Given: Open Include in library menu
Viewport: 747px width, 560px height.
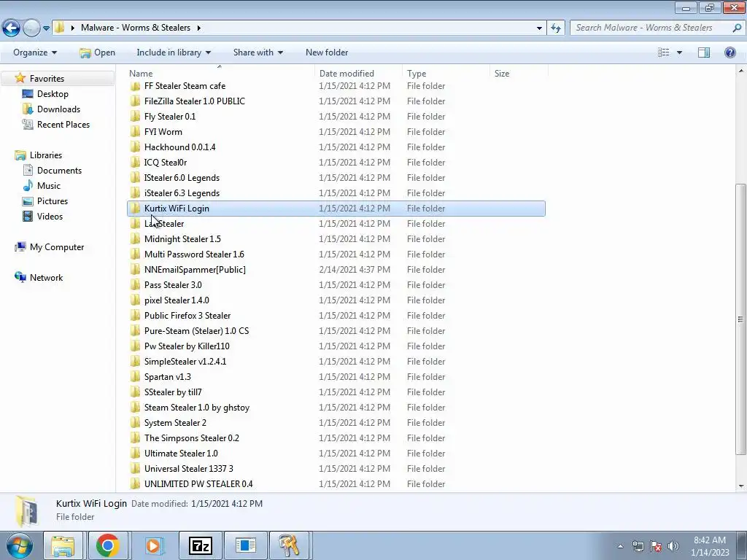Looking at the screenshot, I should coord(174,52).
